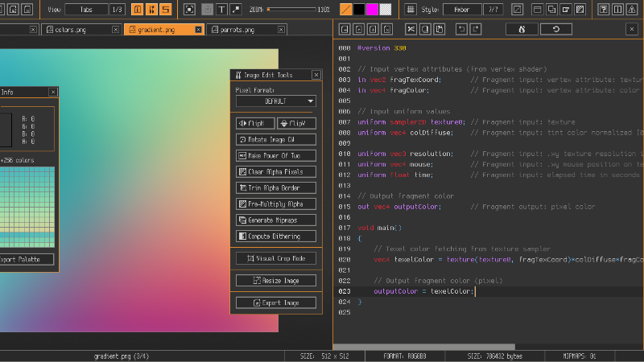This screenshot has width=644, height=362.
Task: Click the scissors cut icon in code editor
Action: 411,29
